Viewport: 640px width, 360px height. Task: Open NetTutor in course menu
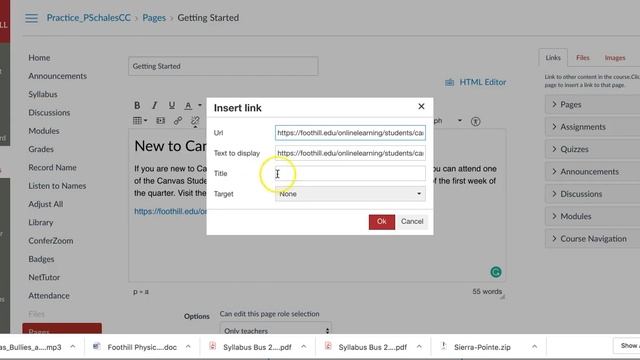coord(44,278)
